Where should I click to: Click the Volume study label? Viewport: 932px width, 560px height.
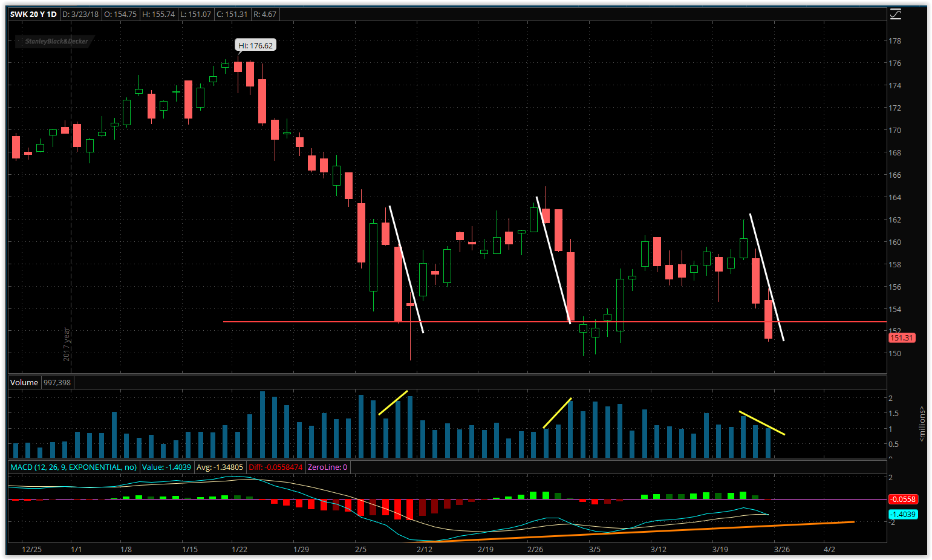(24, 382)
